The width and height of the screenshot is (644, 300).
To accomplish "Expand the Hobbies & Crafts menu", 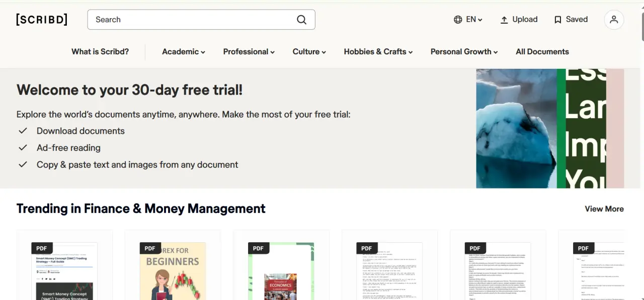I will coord(378,52).
